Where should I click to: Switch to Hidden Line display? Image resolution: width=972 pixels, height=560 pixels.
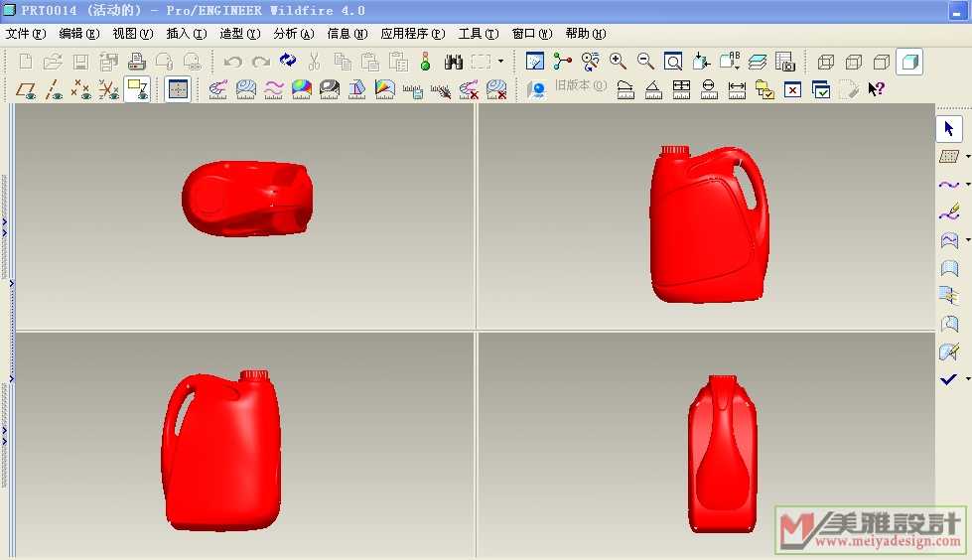pos(854,62)
